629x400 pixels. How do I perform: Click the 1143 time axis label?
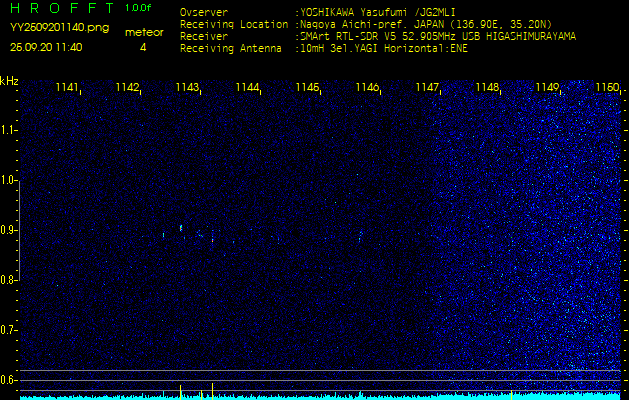tap(187, 87)
